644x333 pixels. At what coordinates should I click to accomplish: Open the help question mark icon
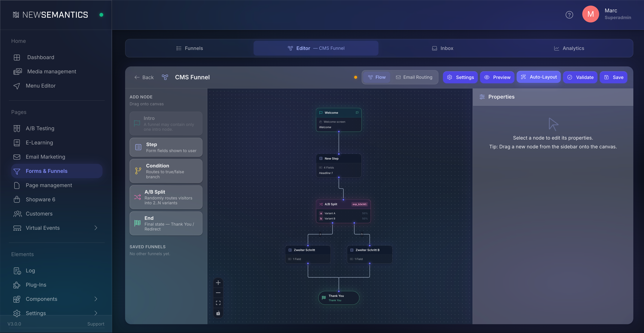[x=569, y=15]
